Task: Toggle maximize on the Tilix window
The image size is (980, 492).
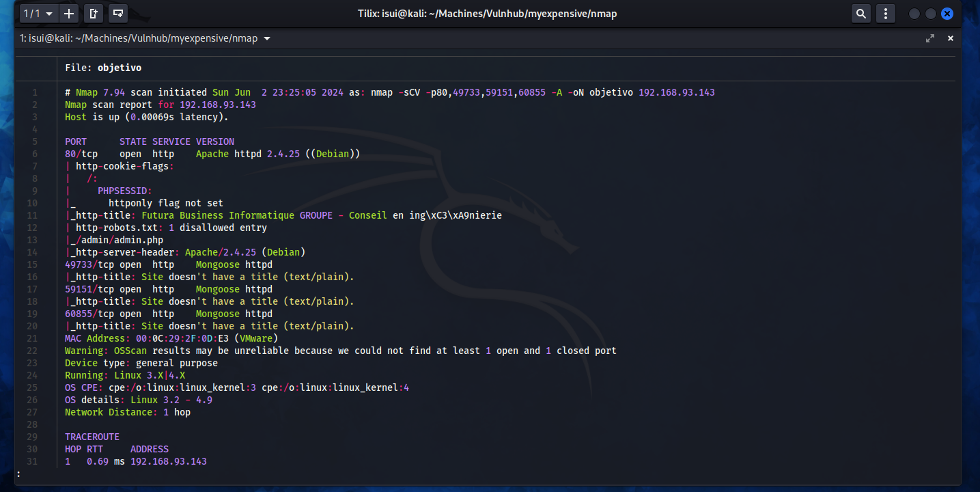Action: click(930, 14)
